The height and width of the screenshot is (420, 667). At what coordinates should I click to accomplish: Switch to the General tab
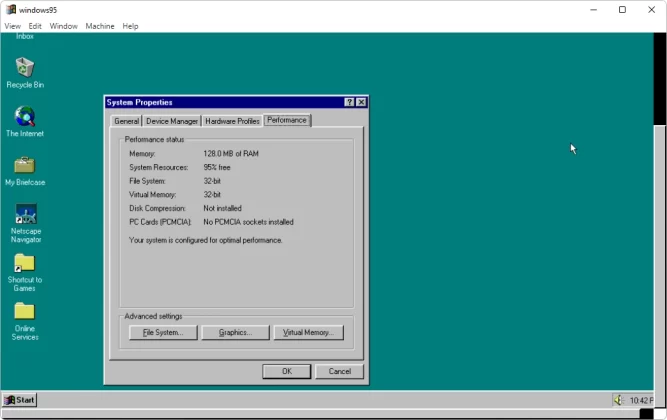[126, 121]
